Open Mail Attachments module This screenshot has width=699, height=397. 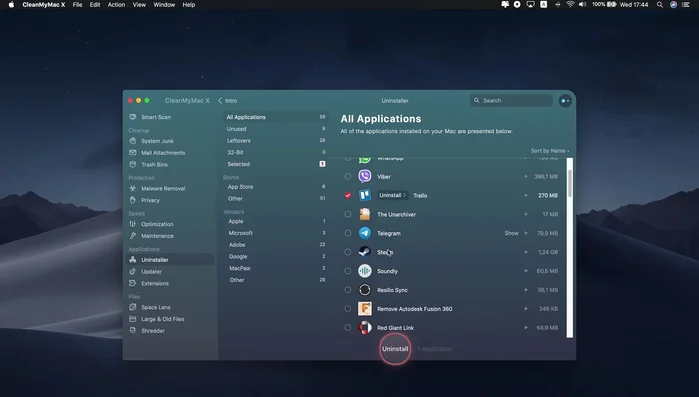click(157, 153)
